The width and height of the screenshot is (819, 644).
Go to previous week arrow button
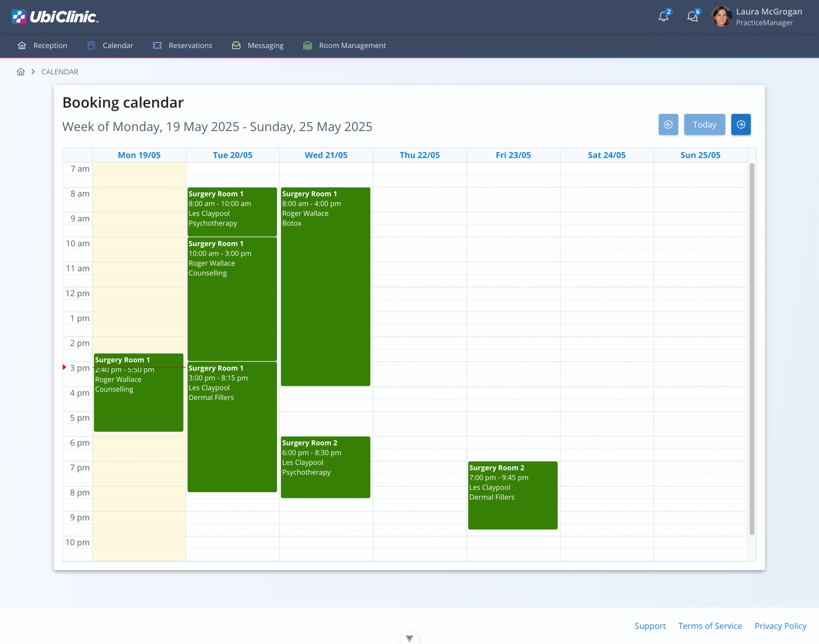click(668, 125)
